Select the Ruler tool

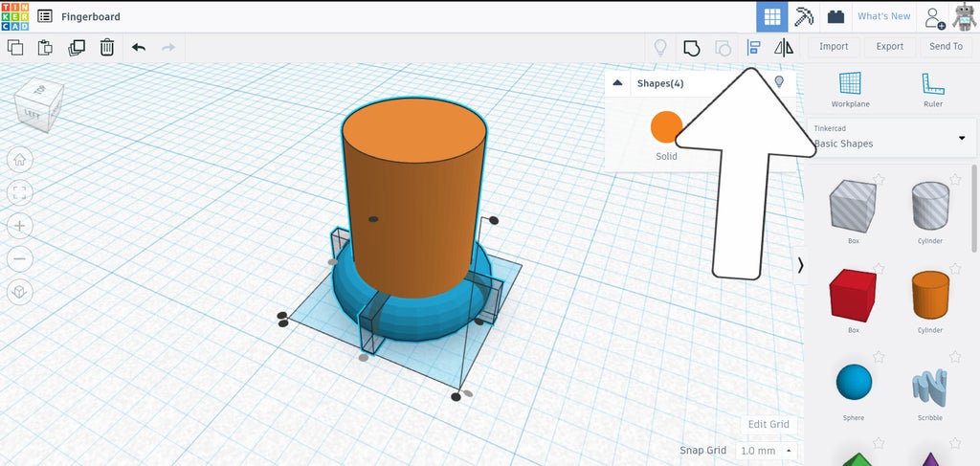pyautogui.click(x=932, y=89)
